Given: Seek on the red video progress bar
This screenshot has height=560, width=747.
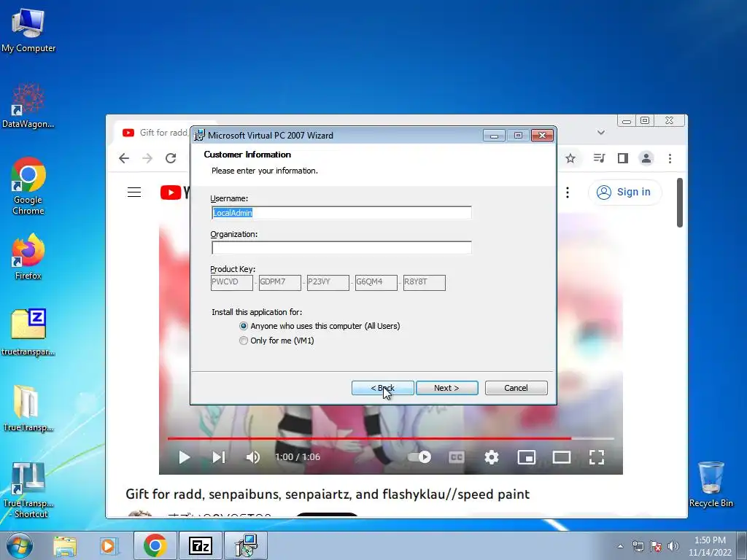Looking at the screenshot, I should (391, 438).
